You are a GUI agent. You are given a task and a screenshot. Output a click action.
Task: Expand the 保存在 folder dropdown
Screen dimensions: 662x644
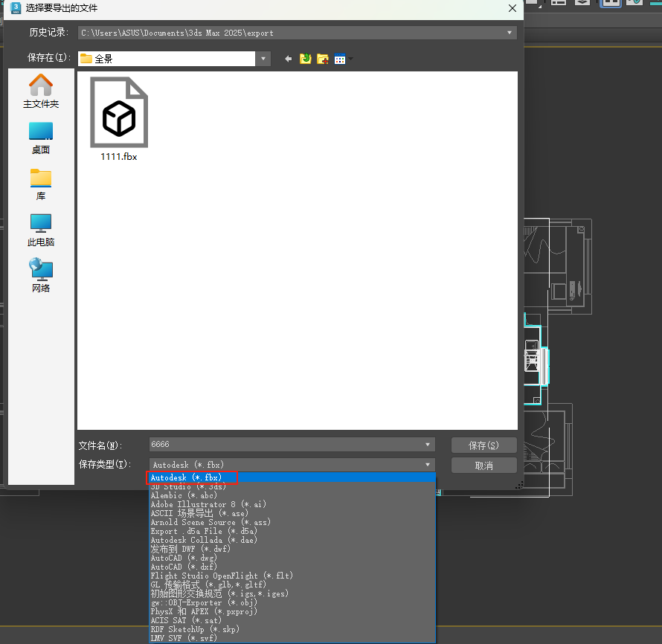coord(264,59)
